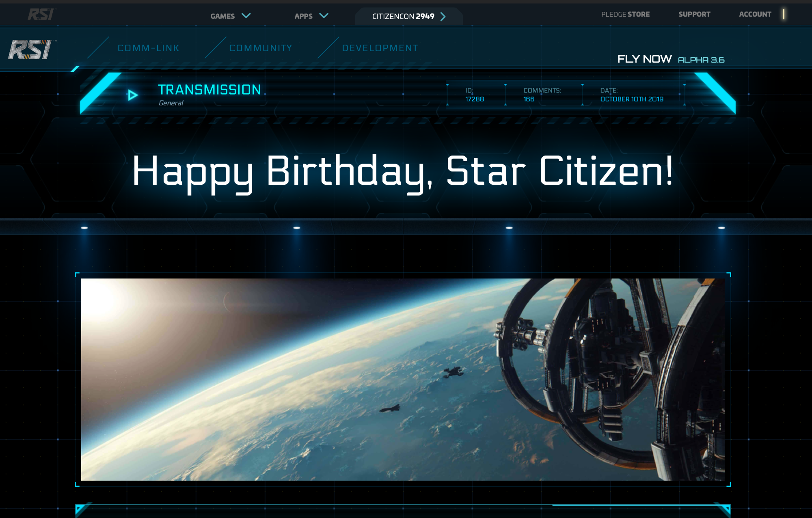Click the CitizenCon 2949 arrow chevron
Image resolution: width=812 pixels, height=518 pixels.
click(443, 16)
